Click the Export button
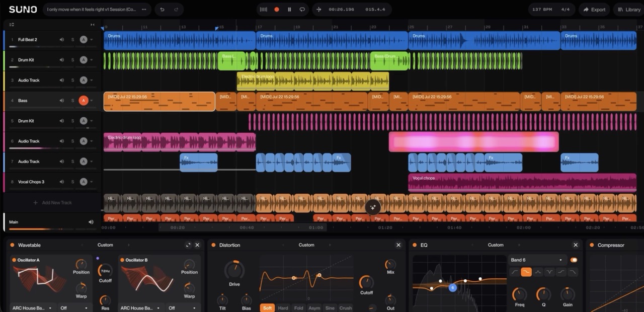The image size is (644, 312). pyautogui.click(x=594, y=10)
